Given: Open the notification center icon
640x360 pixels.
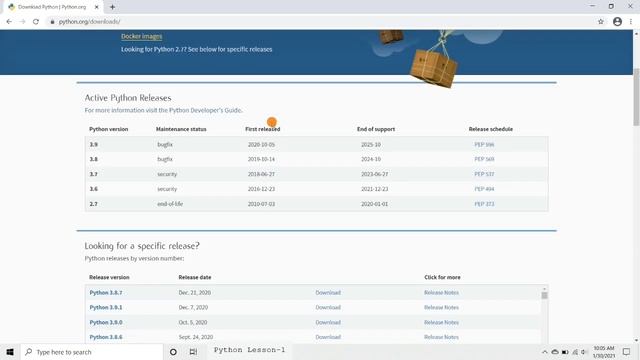Looking at the screenshot, I should coord(626,352).
